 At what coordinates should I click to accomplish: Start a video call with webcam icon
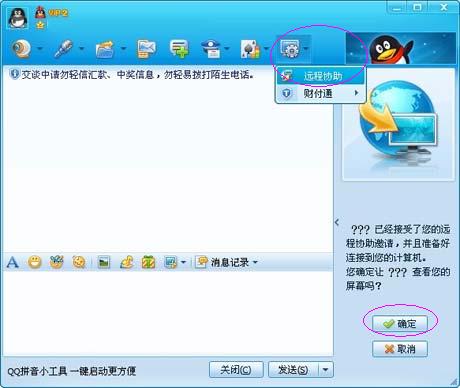tap(22, 49)
